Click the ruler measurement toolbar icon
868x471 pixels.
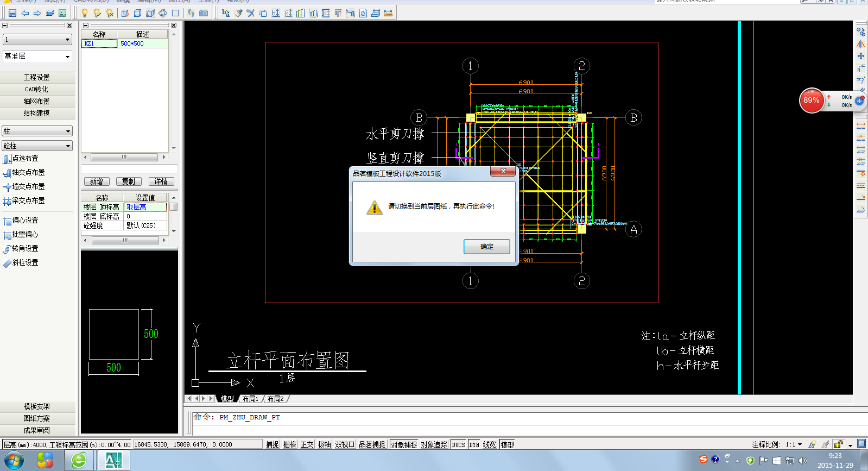click(x=388, y=13)
